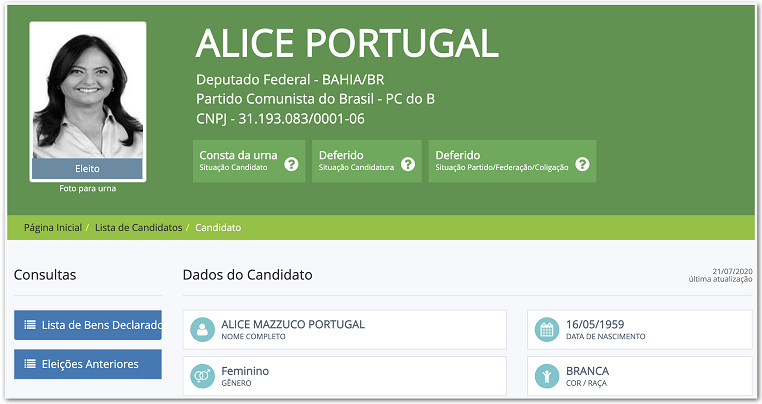762x404 pixels.
Task: Click the Eleito label under the photo
Action: pyautogui.click(x=88, y=168)
